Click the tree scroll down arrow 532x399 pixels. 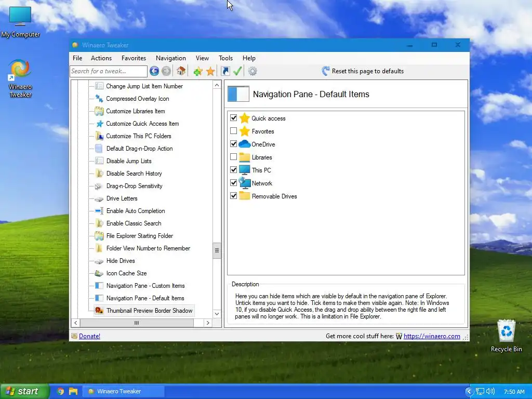point(217,314)
